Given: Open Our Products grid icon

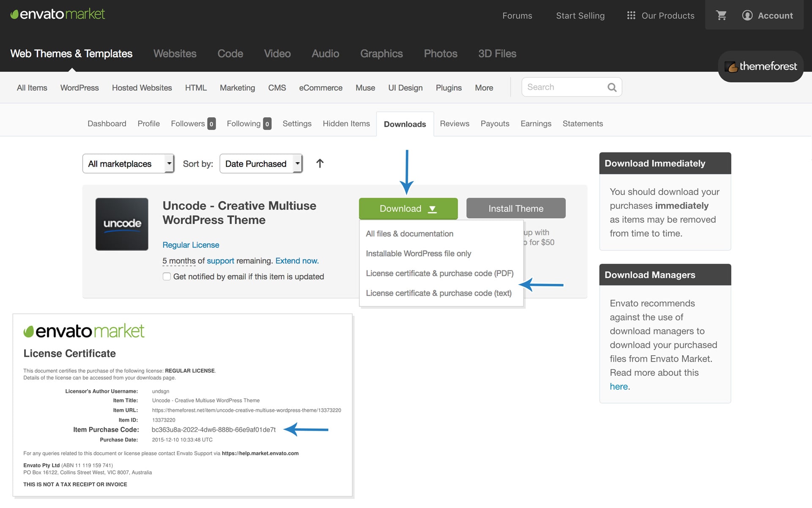Looking at the screenshot, I should (x=631, y=16).
